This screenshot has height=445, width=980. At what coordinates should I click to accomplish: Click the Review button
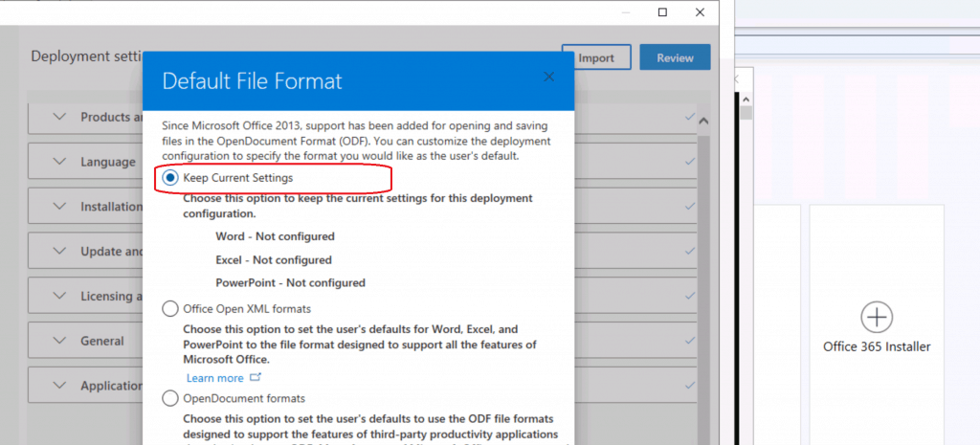pos(675,57)
